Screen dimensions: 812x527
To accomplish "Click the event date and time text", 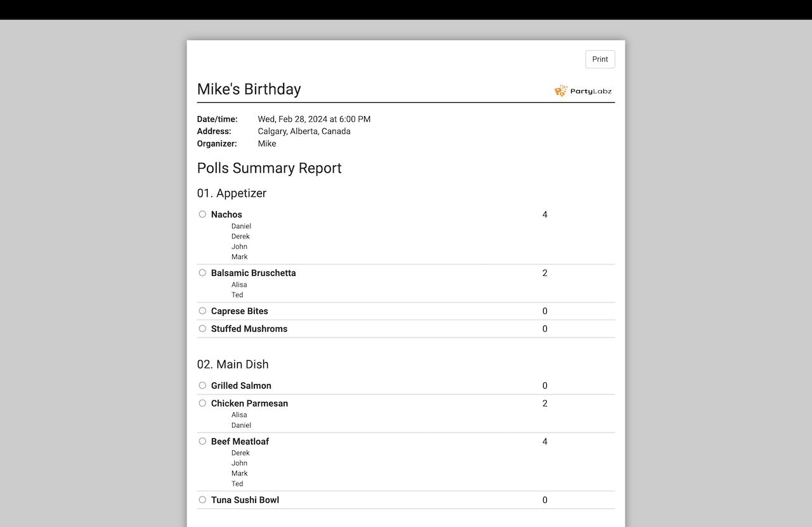I will pyautogui.click(x=314, y=119).
